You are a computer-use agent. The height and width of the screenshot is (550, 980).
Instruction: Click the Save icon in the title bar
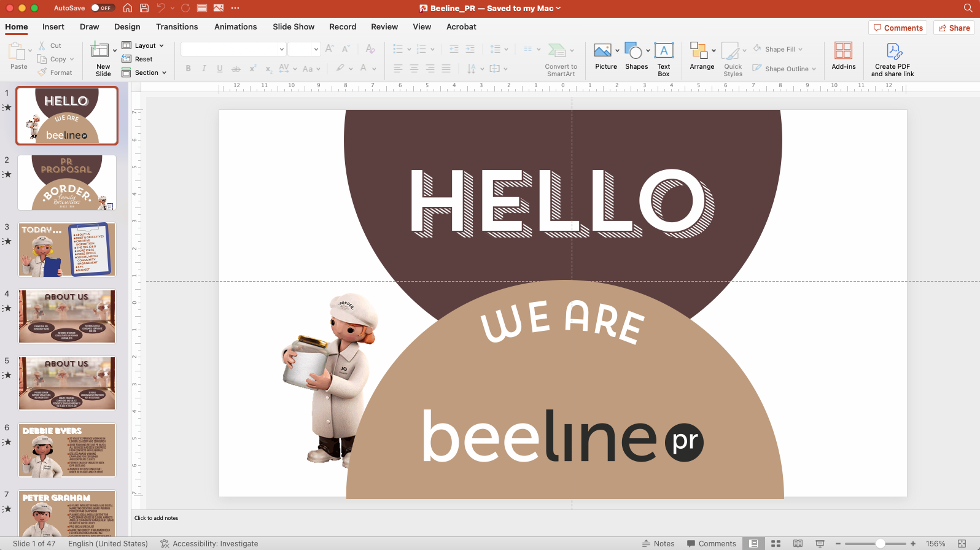tap(144, 8)
